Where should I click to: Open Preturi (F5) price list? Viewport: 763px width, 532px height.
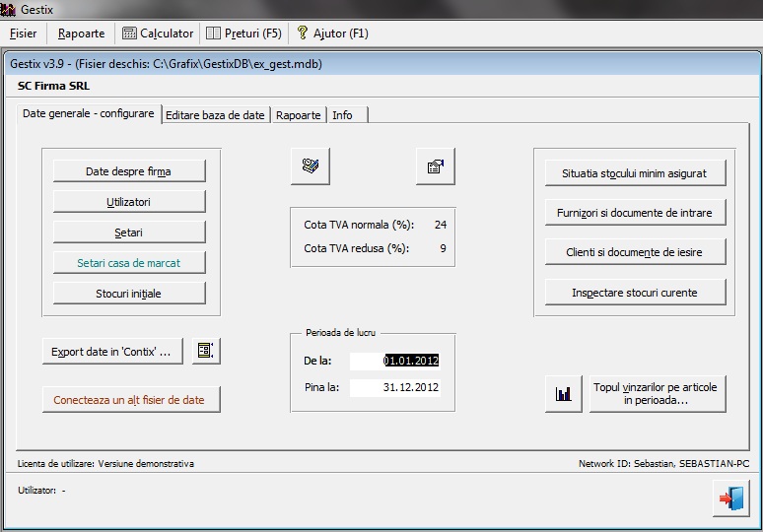pyautogui.click(x=244, y=33)
